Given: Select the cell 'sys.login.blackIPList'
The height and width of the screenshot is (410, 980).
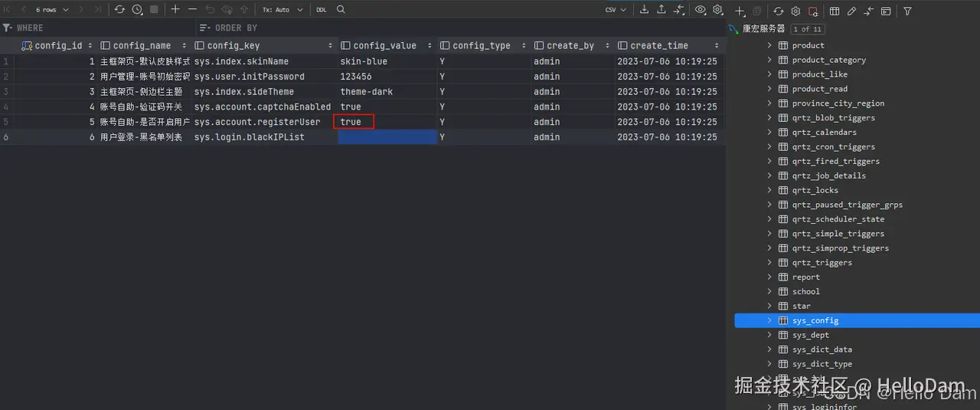Looking at the screenshot, I should tap(264, 137).
